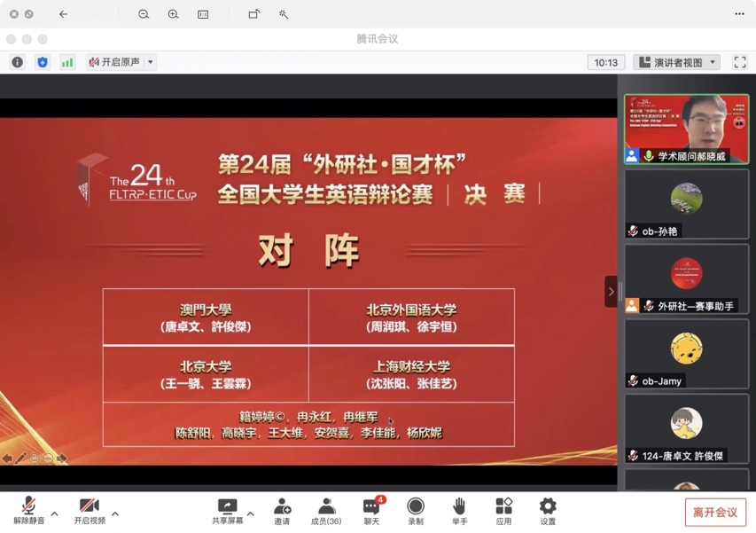This screenshot has width=756, height=533.
Task: Open the 应用 apps panel
Action: tap(503, 511)
